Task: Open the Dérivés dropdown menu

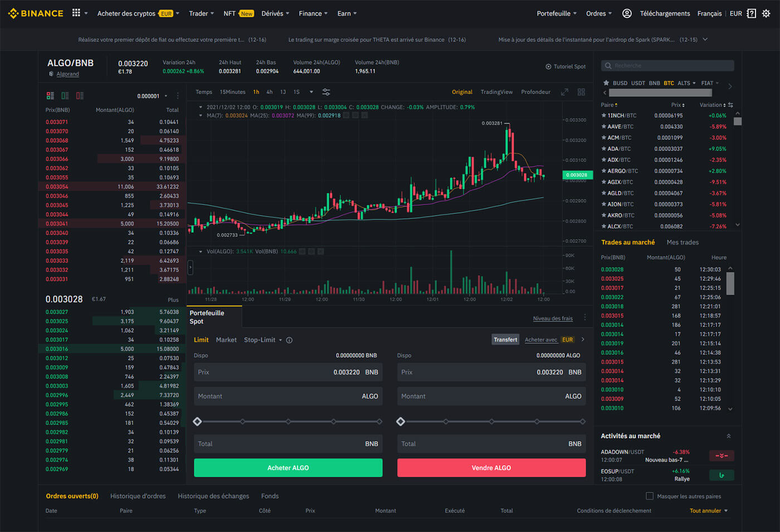Action: click(x=275, y=13)
